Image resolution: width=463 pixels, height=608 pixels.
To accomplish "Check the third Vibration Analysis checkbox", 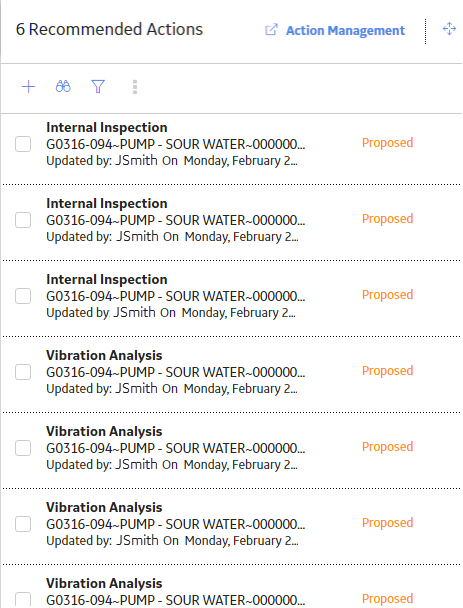I will [x=23, y=524].
